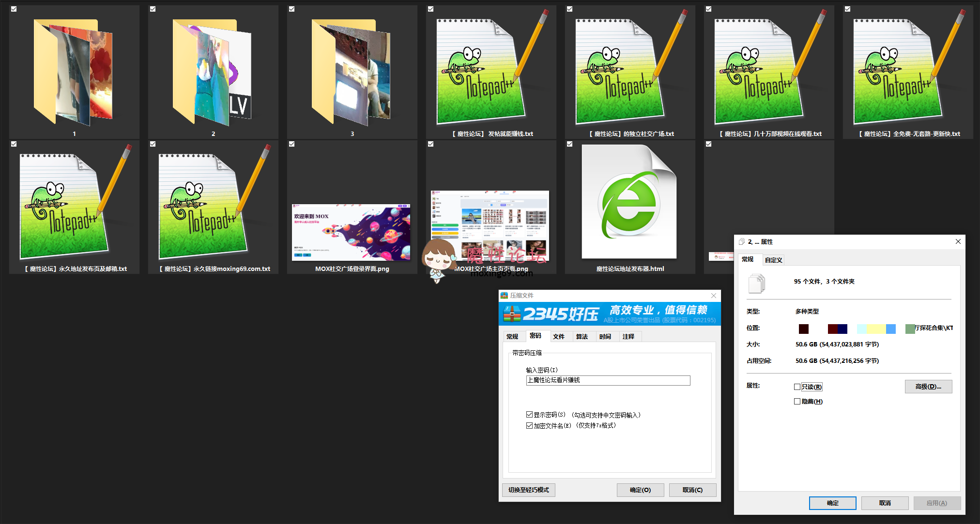Uncheck selection box on folder 2
Screen dimensions: 980x524
click(x=153, y=9)
